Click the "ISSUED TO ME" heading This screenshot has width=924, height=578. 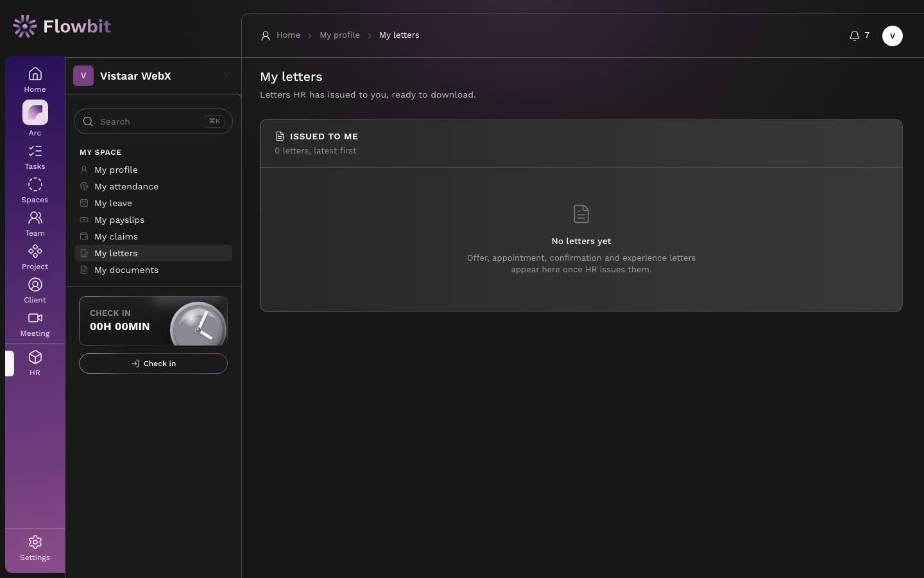tap(324, 136)
